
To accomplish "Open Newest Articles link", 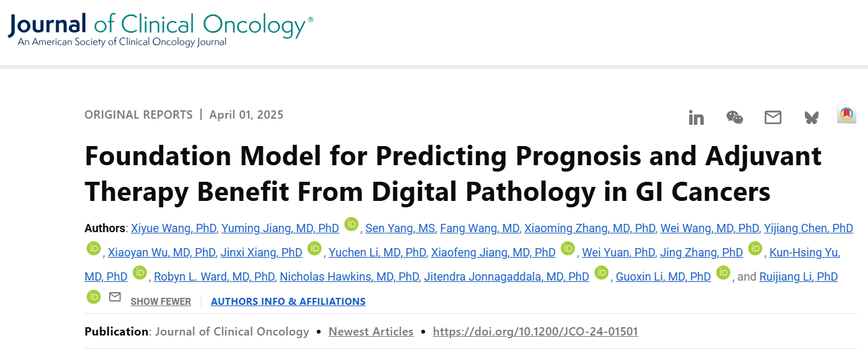I will pyautogui.click(x=371, y=332).
